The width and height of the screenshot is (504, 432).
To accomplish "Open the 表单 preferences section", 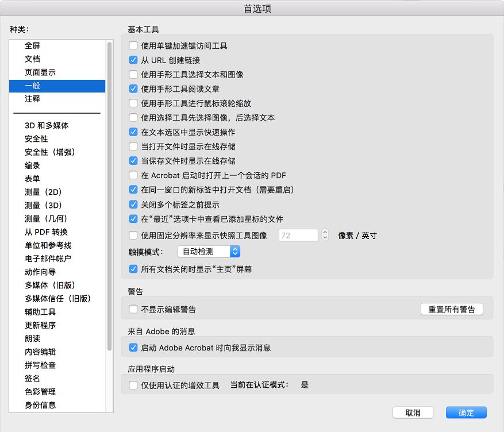I will tap(32, 179).
